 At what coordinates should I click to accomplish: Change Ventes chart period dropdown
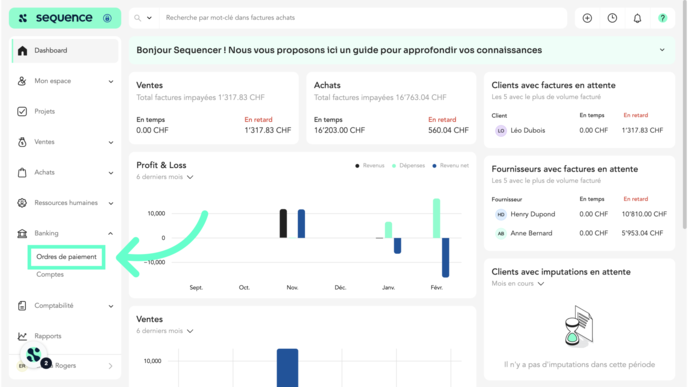(165, 331)
